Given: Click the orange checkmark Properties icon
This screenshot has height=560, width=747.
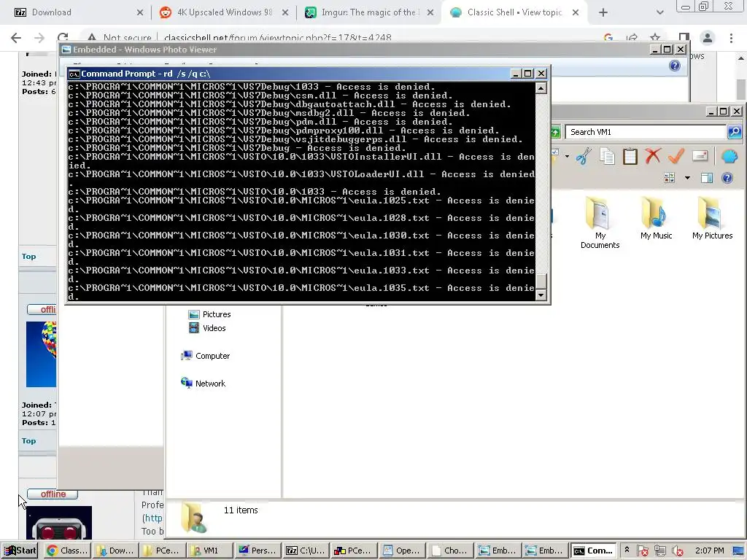Looking at the screenshot, I should click(x=676, y=156).
